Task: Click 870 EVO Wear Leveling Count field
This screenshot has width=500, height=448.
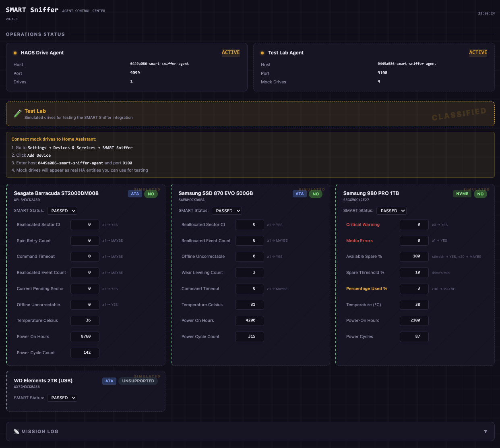Action: [250, 272]
